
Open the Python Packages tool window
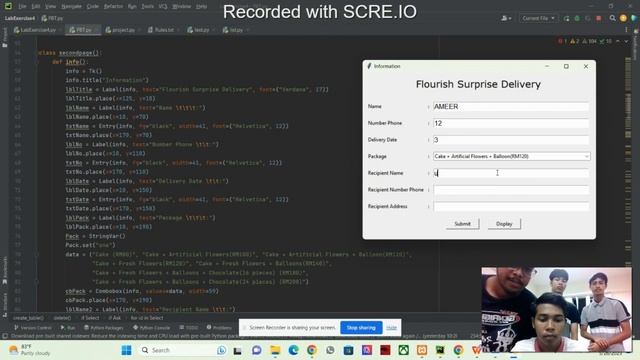[x=104, y=327]
